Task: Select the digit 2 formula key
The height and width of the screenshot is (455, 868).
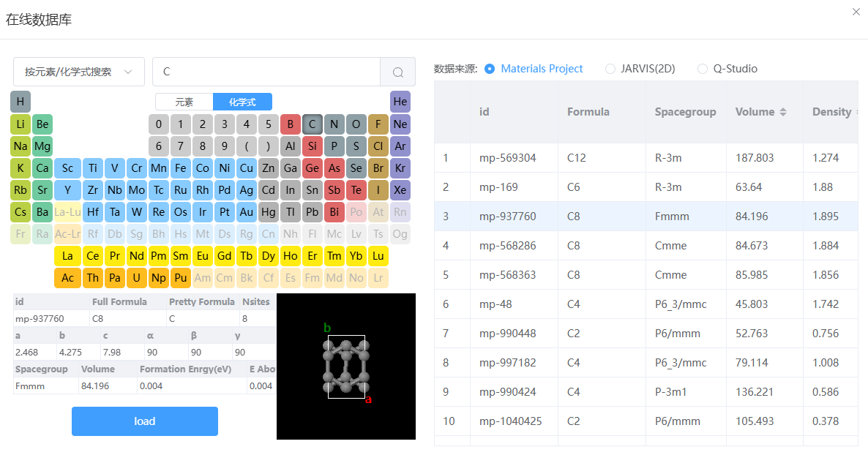Action: pyautogui.click(x=203, y=124)
